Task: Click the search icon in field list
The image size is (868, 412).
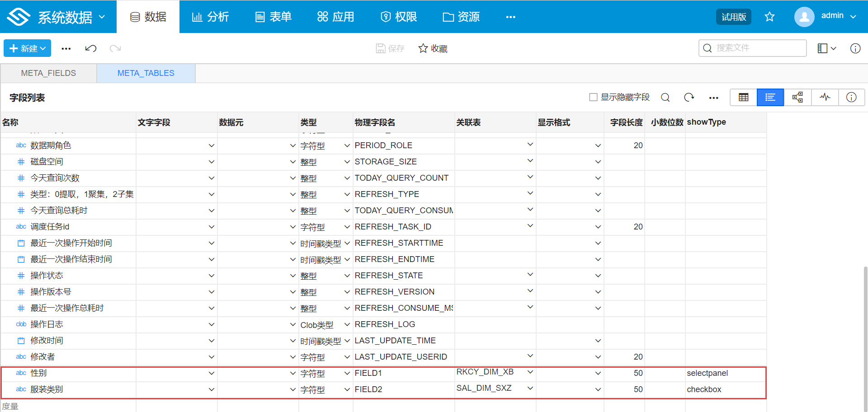Action: (x=665, y=97)
